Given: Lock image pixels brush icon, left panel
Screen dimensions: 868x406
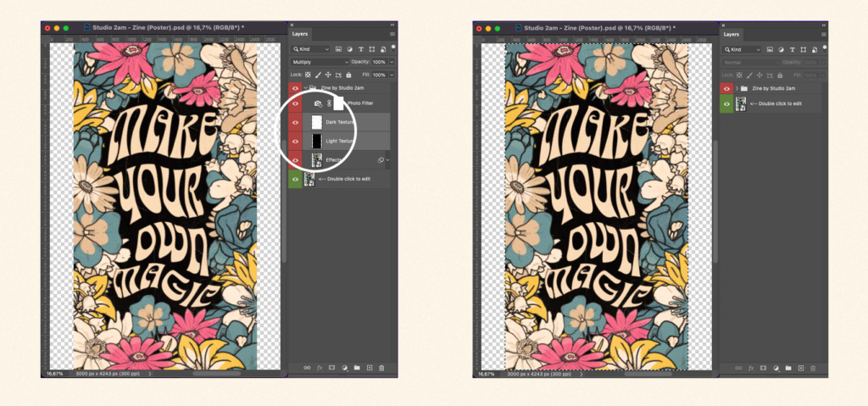Looking at the screenshot, I should pos(318,75).
